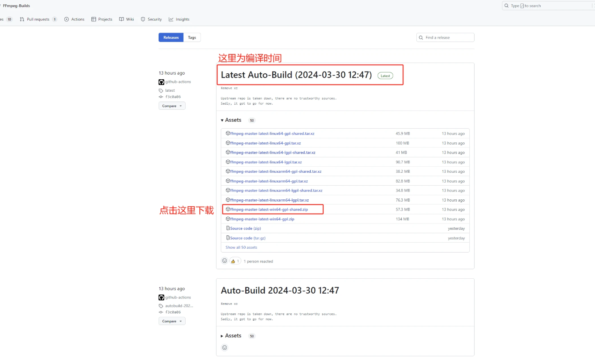Open the Pull requests tab
The image size is (595, 364).
pos(38,19)
